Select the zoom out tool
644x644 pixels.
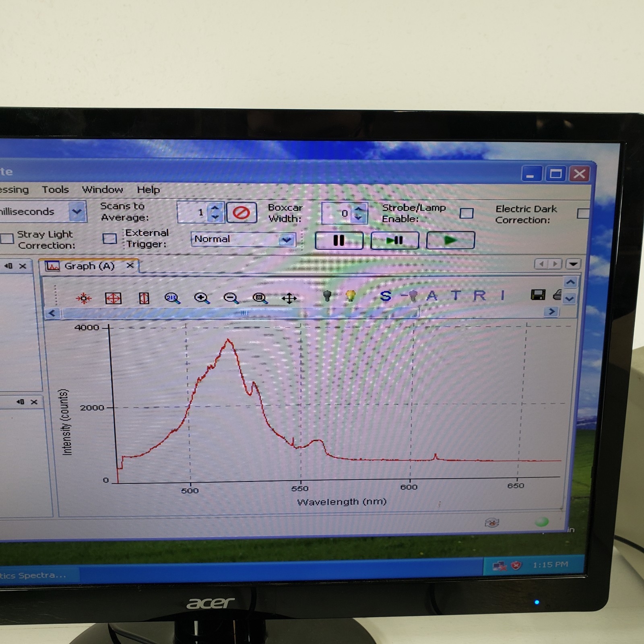(231, 298)
